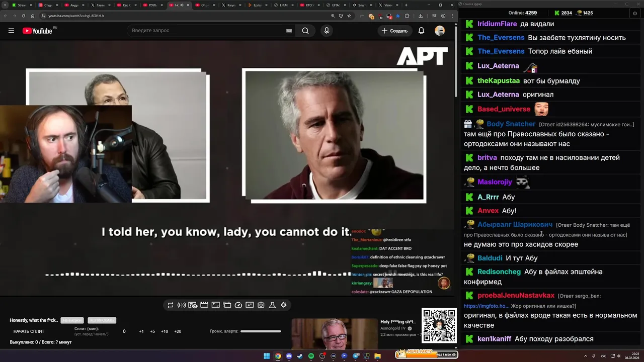
Task: Click the loop icon in the overlay toolbar
Action: [171, 305]
